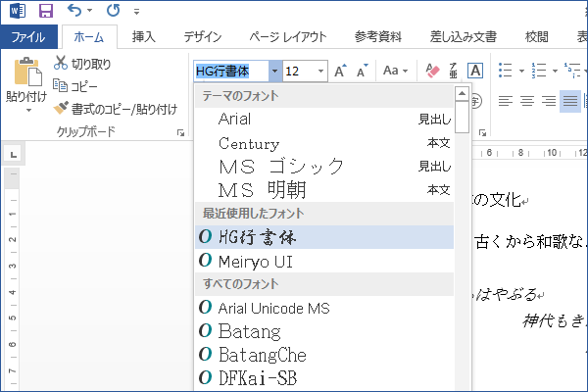Open the Aa change case menu
This screenshot has height=392, width=588.
pyautogui.click(x=396, y=71)
